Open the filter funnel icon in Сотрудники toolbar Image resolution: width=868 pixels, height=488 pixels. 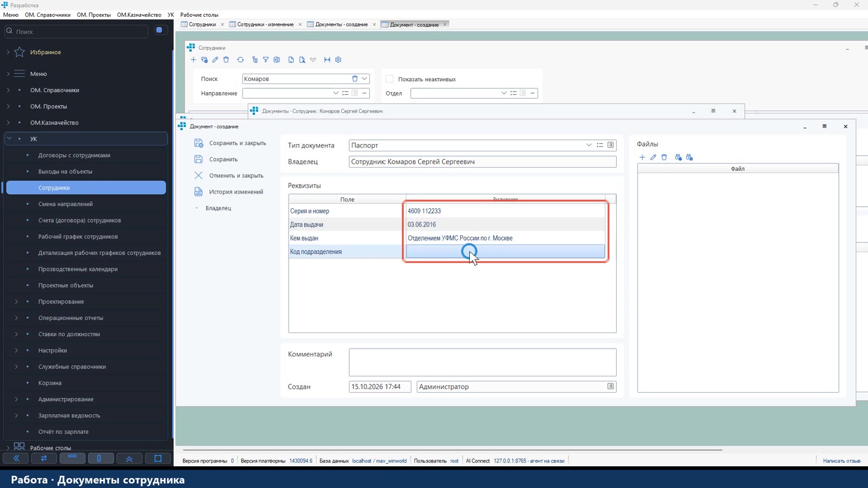266,60
